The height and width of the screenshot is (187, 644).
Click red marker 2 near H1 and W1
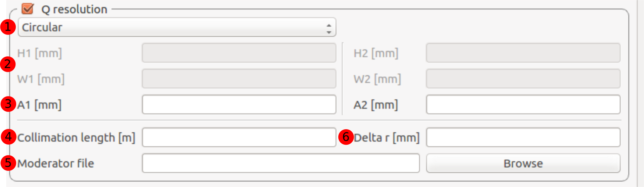pos(8,64)
